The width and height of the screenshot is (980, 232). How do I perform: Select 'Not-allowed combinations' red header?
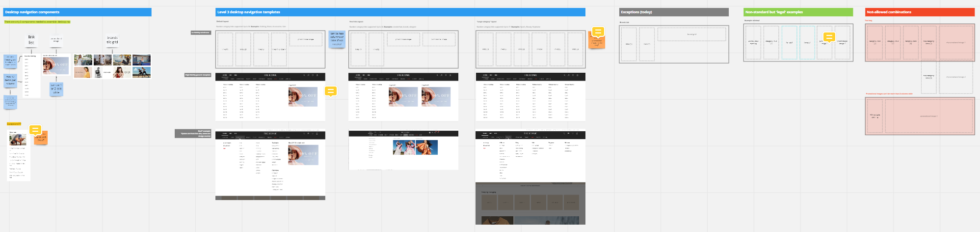920,12
